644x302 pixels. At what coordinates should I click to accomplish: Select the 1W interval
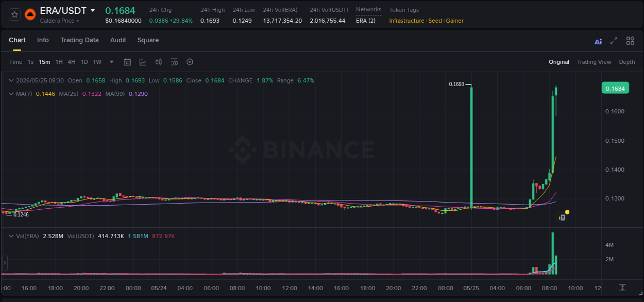pyautogui.click(x=97, y=62)
